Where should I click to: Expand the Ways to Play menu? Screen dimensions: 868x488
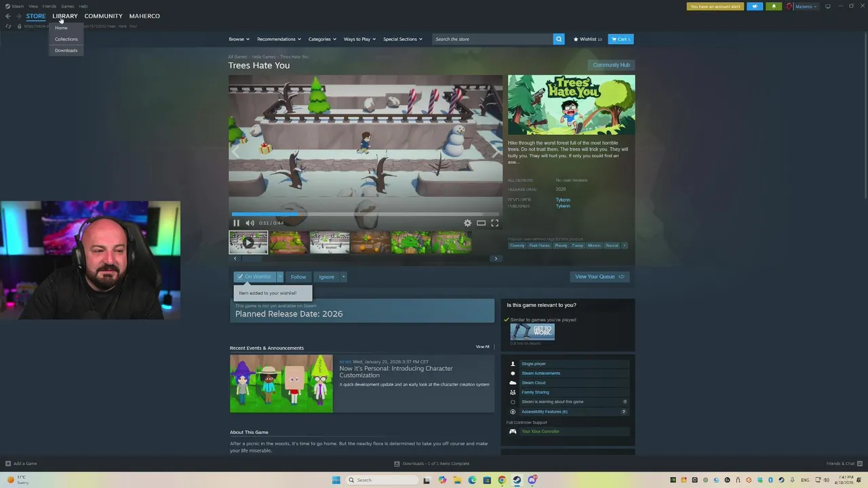pyautogui.click(x=359, y=39)
